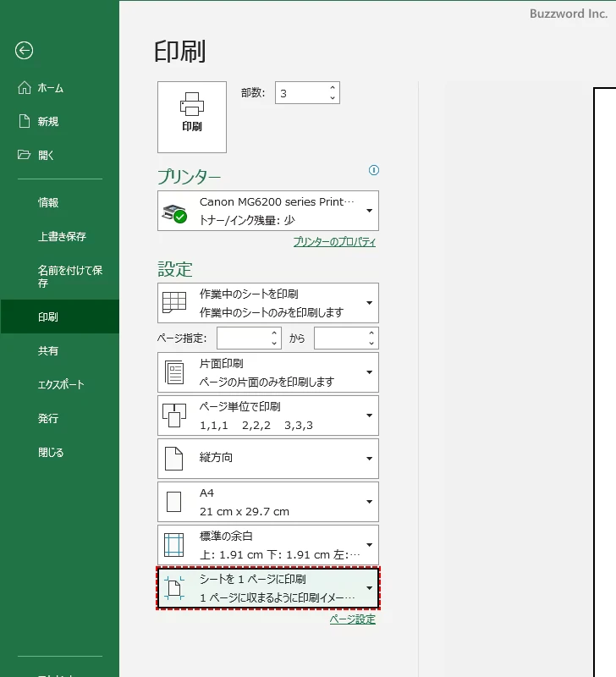Image resolution: width=616 pixels, height=677 pixels.
Task: Click the printer info icon
Action: click(374, 170)
